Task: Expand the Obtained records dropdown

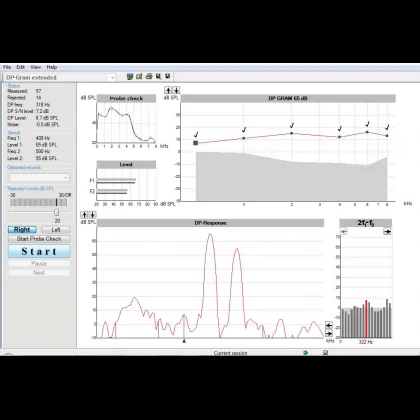Action: click(x=39, y=178)
